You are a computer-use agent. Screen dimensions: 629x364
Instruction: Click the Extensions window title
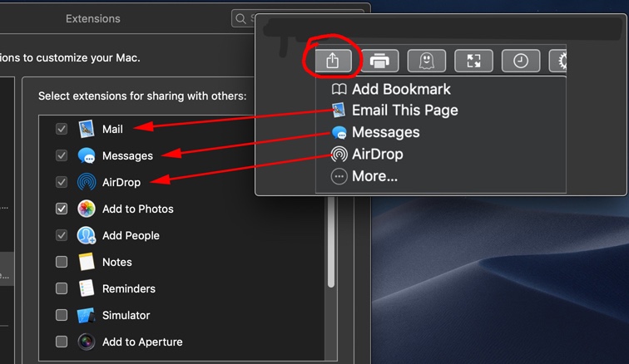(x=93, y=18)
